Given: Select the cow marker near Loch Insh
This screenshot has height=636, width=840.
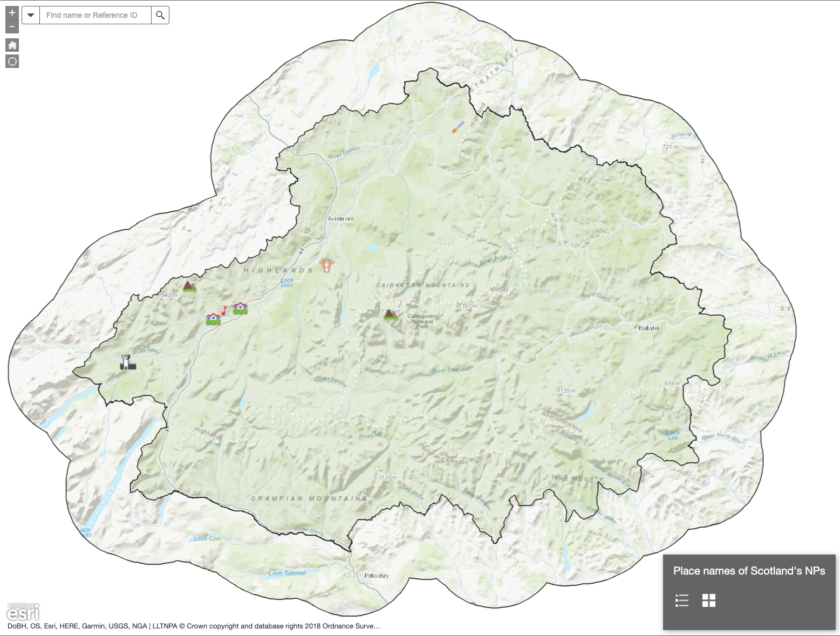Looking at the screenshot, I should coord(326,265).
